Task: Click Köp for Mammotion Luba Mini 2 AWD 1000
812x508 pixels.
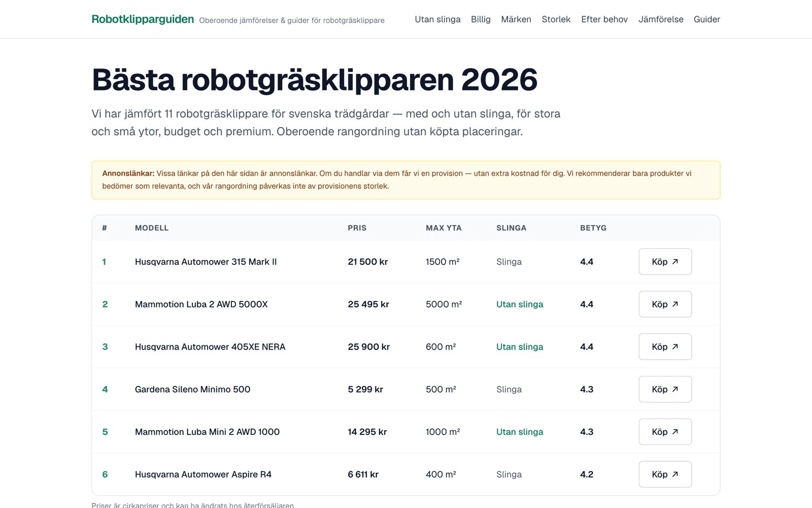Action: (665, 432)
